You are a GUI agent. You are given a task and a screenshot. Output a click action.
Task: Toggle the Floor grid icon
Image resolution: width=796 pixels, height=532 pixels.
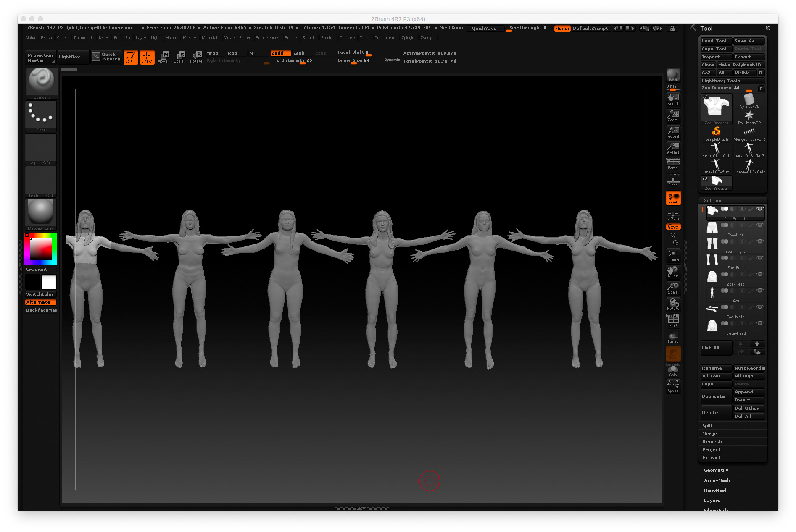click(x=673, y=181)
